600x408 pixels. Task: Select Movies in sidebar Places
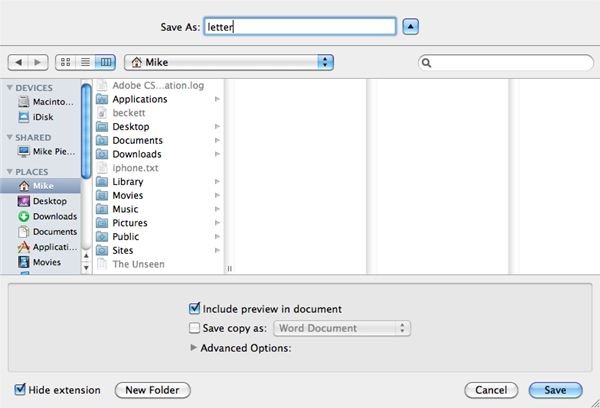point(39,262)
